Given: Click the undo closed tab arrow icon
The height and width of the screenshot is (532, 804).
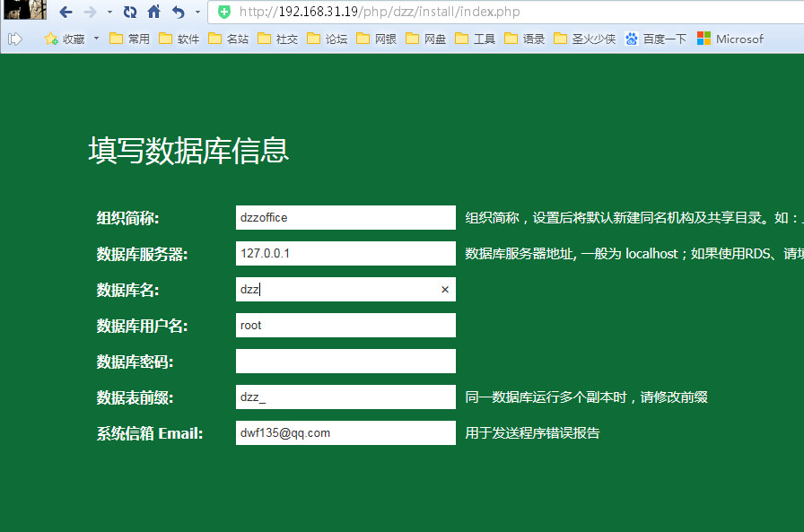Looking at the screenshot, I should click(x=179, y=13).
